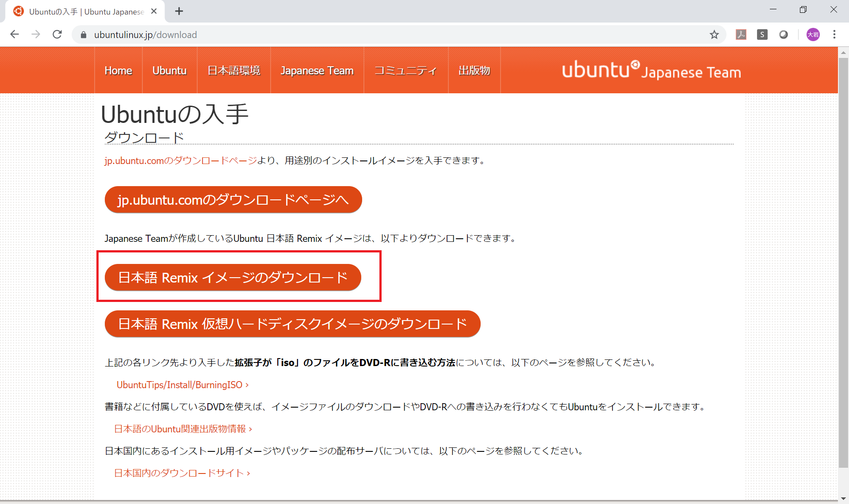Open the green S extension icon

[x=762, y=34]
